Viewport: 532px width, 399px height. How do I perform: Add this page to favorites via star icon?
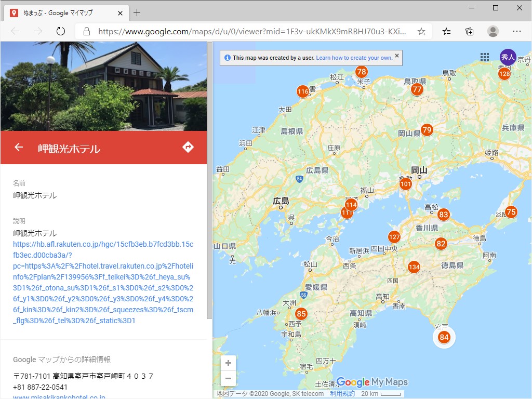point(422,31)
